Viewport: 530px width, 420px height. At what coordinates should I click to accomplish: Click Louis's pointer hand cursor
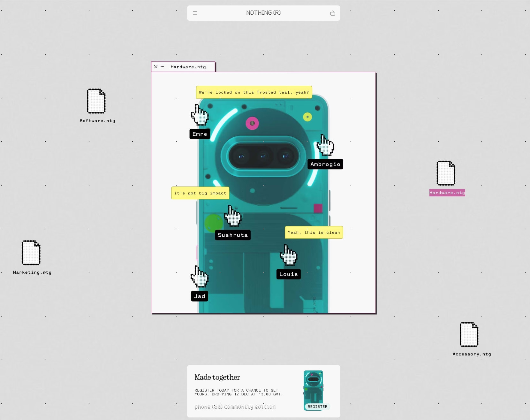click(x=289, y=255)
